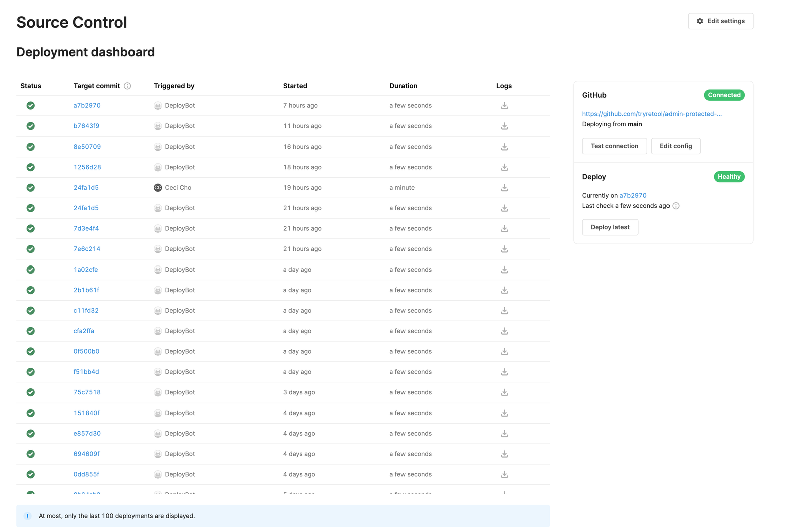
Task: Click the Started column header
Action: pyautogui.click(x=295, y=86)
